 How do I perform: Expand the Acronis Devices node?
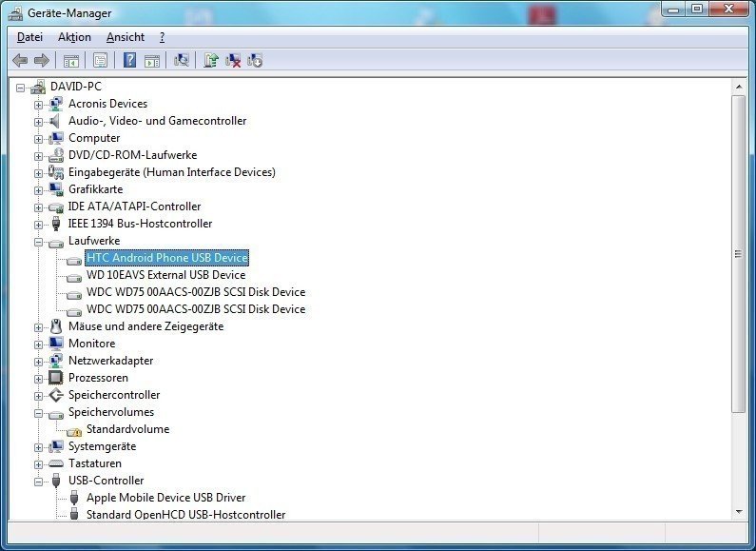pyautogui.click(x=38, y=105)
